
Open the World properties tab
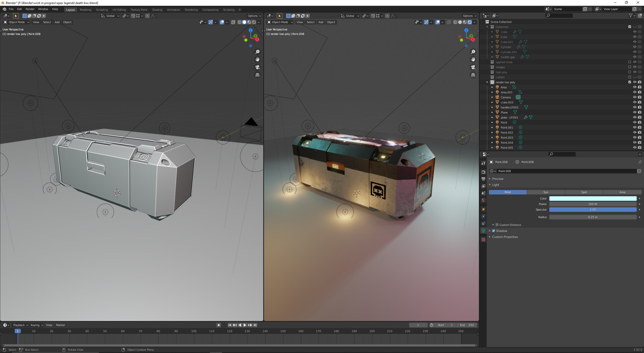pyautogui.click(x=483, y=200)
